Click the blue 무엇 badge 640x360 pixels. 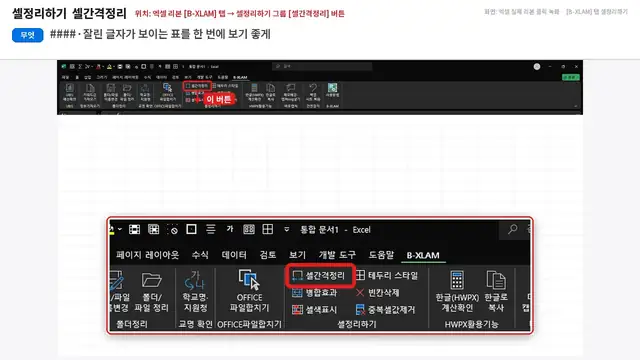click(x=28, y=35)
